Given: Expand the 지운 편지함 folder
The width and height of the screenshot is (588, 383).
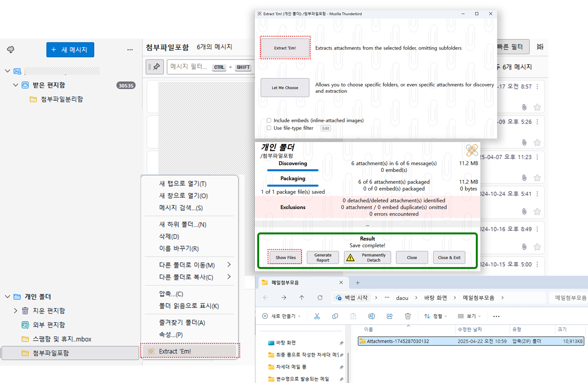Looking at the screenshot, I should (15, 311).
